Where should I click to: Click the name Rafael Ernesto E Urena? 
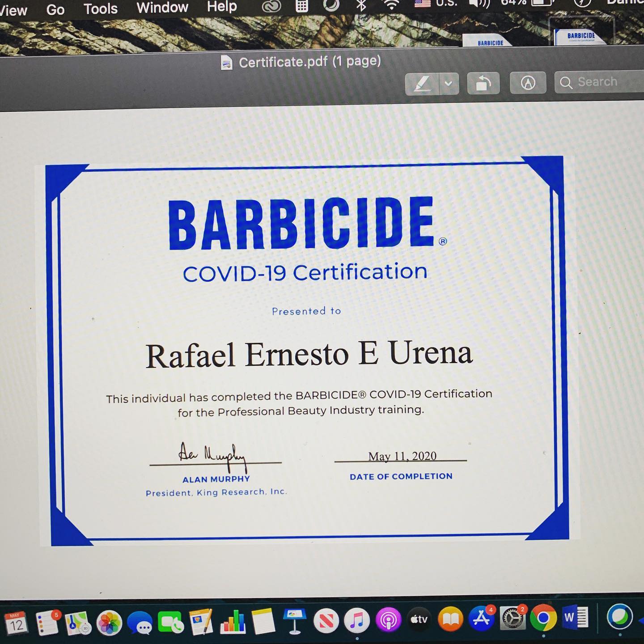[x=309, y=354]
